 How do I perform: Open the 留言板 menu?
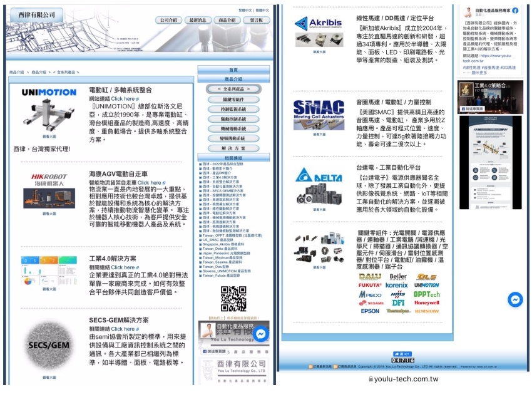pyautogui.click(x=257, y=20)
